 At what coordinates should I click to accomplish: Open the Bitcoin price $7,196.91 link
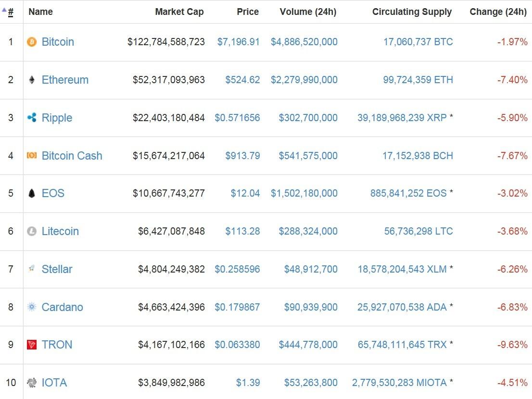pos(238,42)
